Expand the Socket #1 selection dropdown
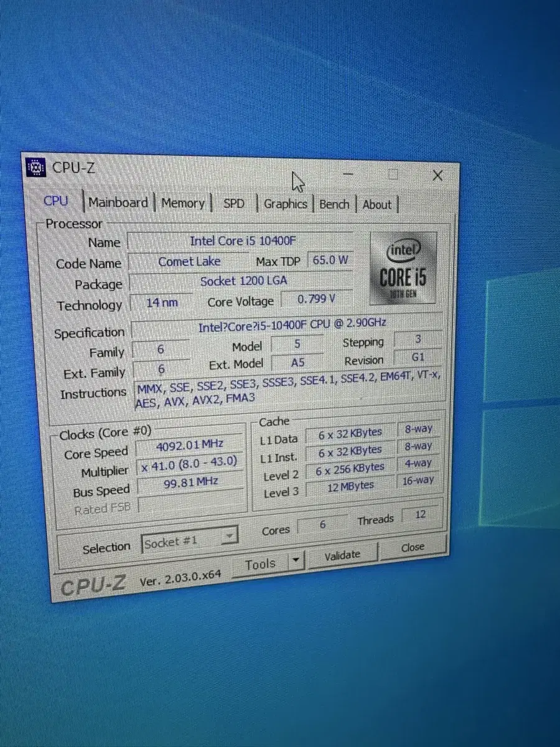This screenshot has width=560, height=747. 230,535
